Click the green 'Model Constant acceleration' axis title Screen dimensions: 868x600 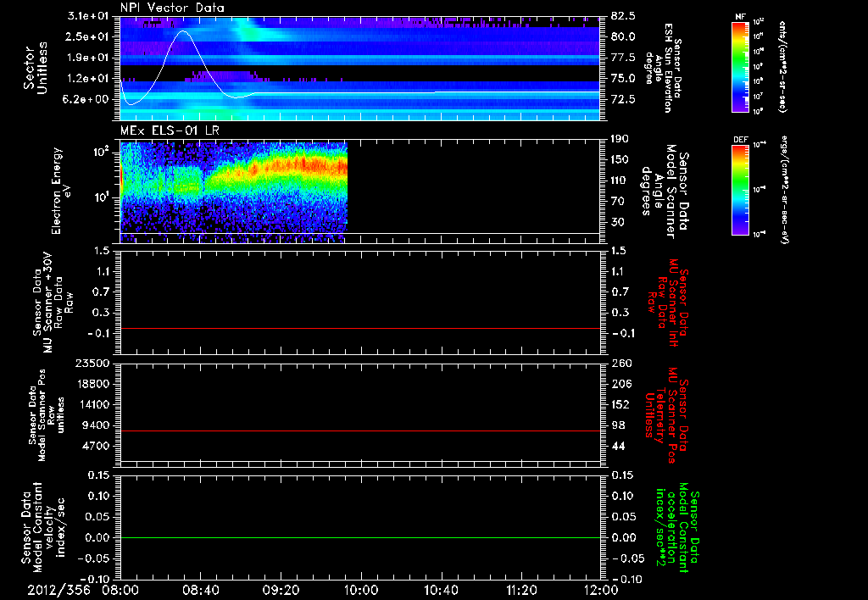[x=676, y=529]
